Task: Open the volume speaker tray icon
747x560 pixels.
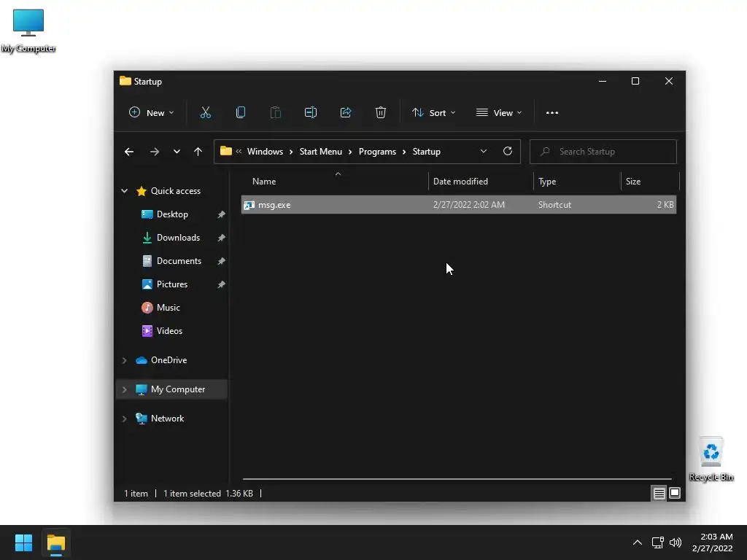Action: tap(675, 542)
